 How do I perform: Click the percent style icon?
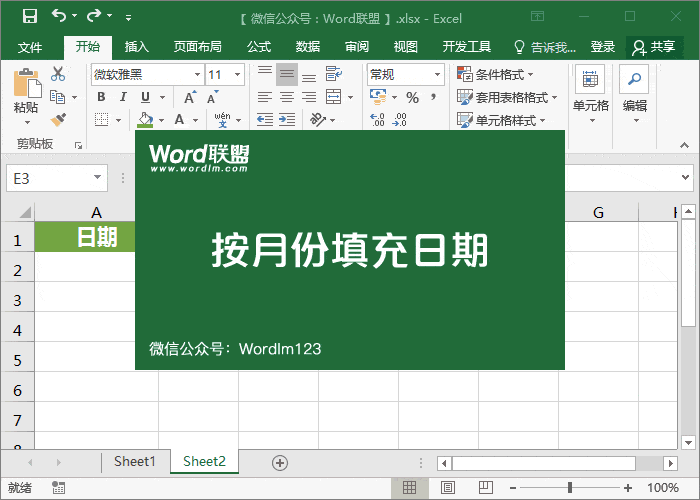412,97
